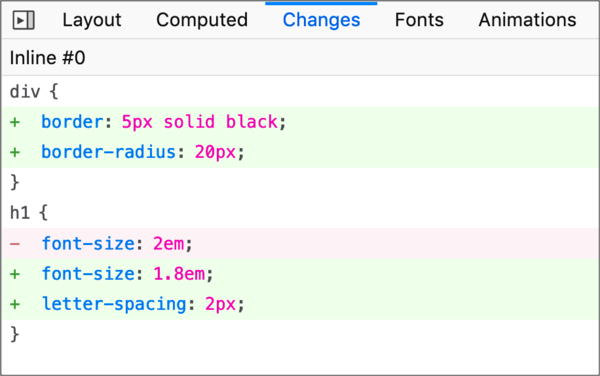Image resolution: width=600 pixels, height=376 pixels.
Task: Click the plus marker beside border
Action: coord(15,122)
